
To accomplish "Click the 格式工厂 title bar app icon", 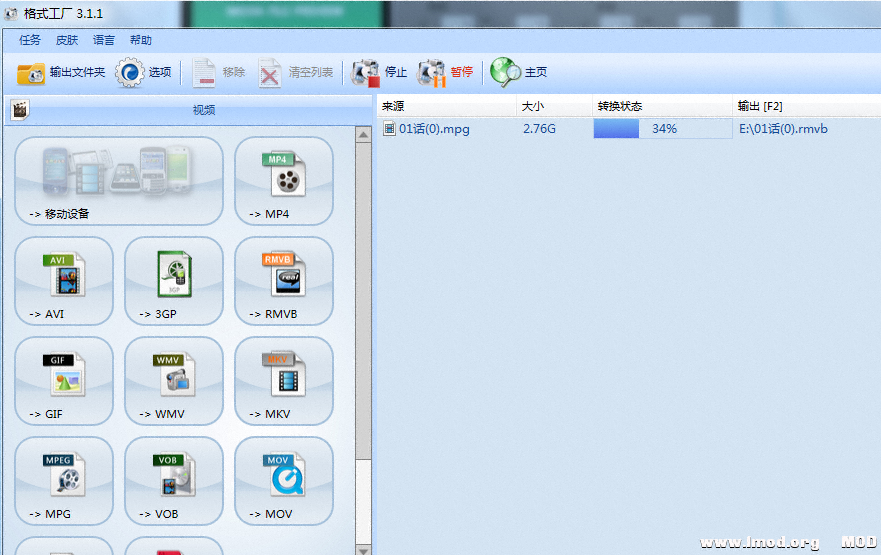I will click(x=11, y=13).
